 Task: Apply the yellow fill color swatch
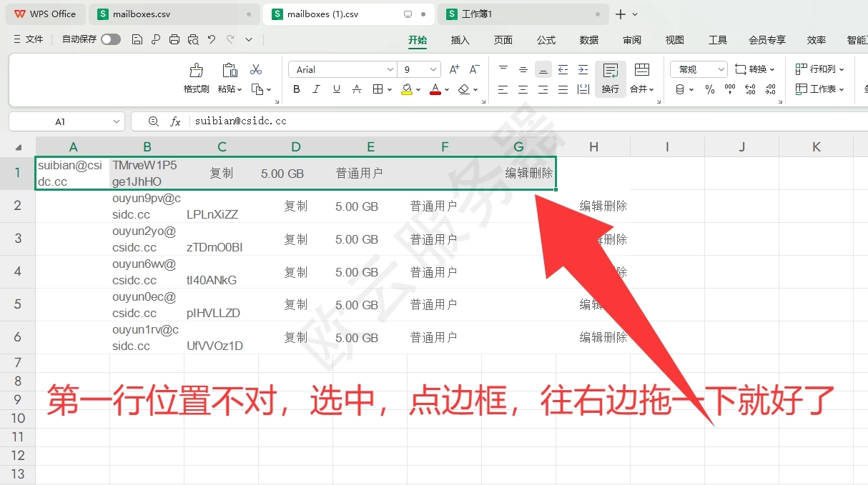pos(407,89)
